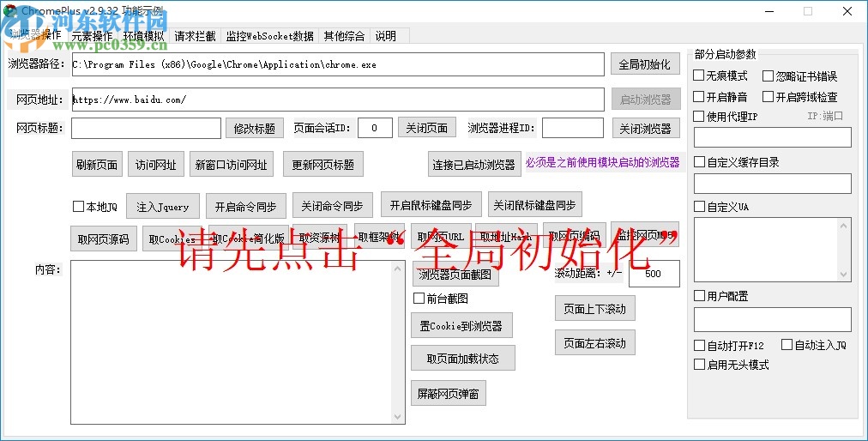Click the custom UA text area
The width and height of the screenshot is (868, 441).
click(767, 250)
